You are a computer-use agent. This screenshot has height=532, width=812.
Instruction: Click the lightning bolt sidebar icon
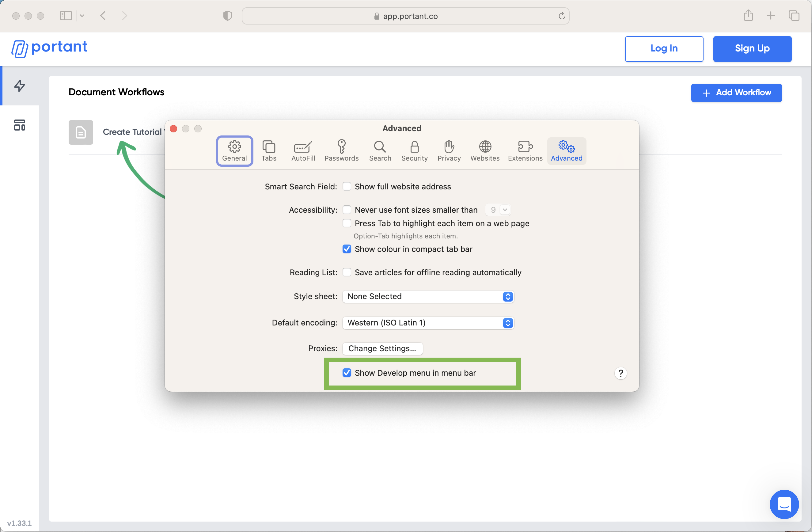click(19, 85)
